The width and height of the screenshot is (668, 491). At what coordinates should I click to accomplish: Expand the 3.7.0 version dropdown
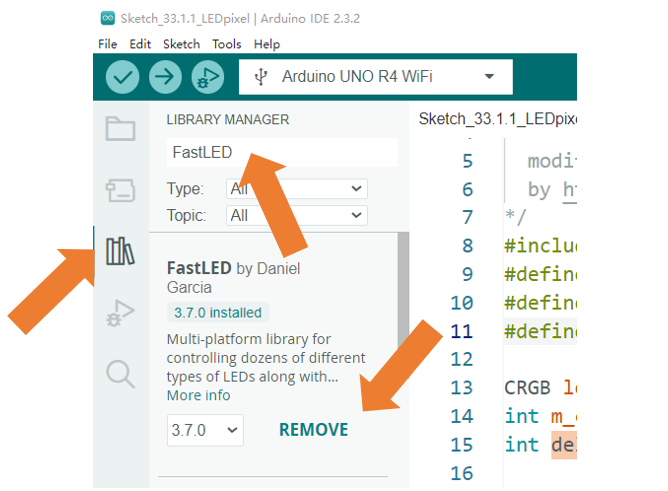[205, 430]
